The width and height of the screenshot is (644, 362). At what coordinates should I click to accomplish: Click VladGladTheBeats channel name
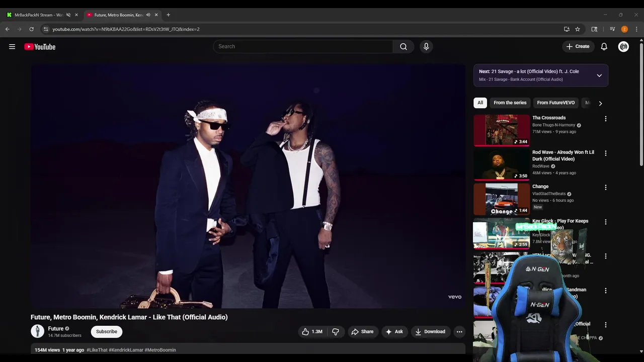(549, 194)
